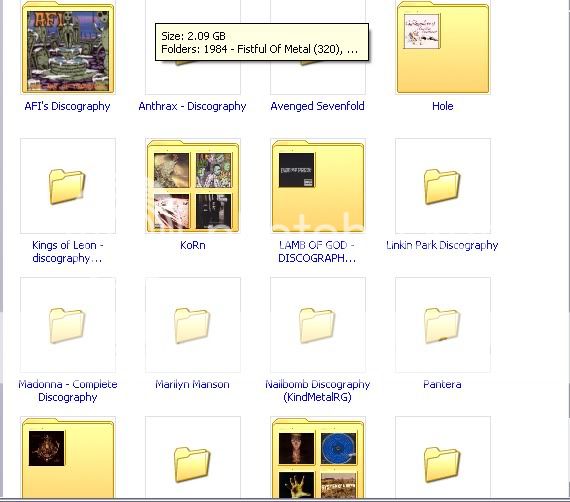The height and width of the screenshot is (502, 570).
Task: Click the Linkin Park Discography name label
Action: coord(442,245)
